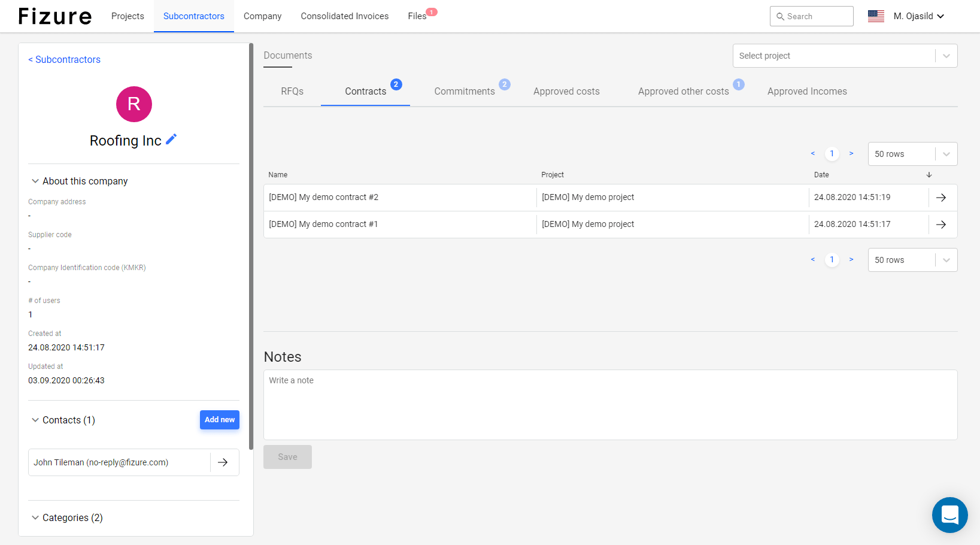Go to next page in top pagination
980x545 pixels.
[x=851, y=154]
